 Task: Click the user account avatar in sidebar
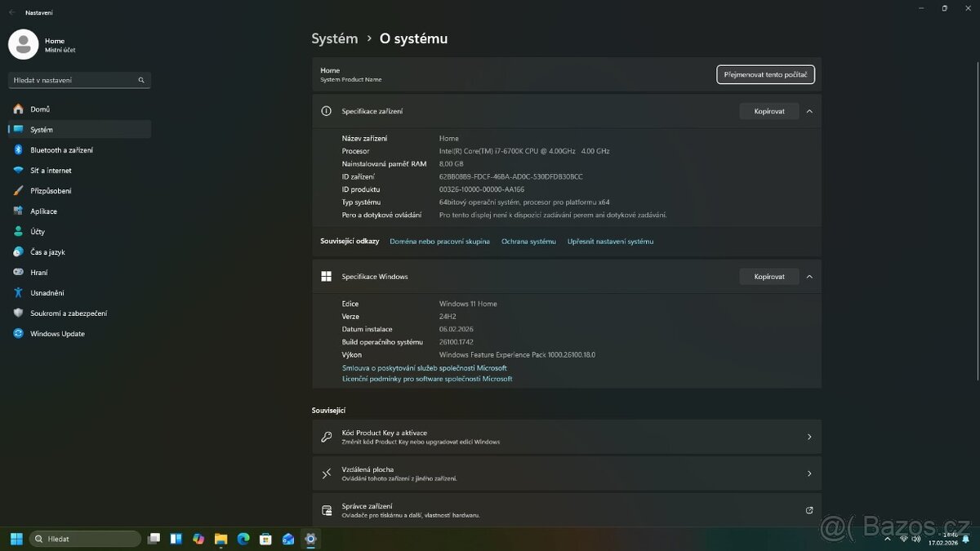coord(24,44)
